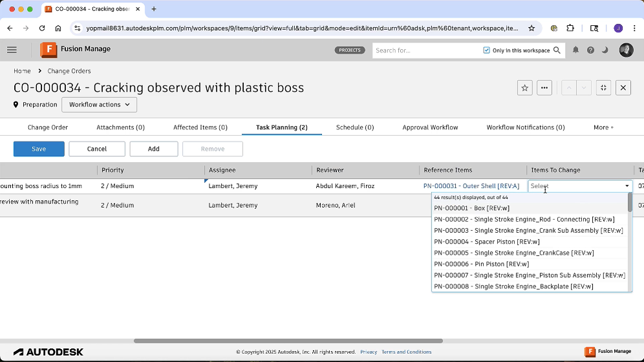Click the Fusion Manage logo icon

click(x=48, y=50)
